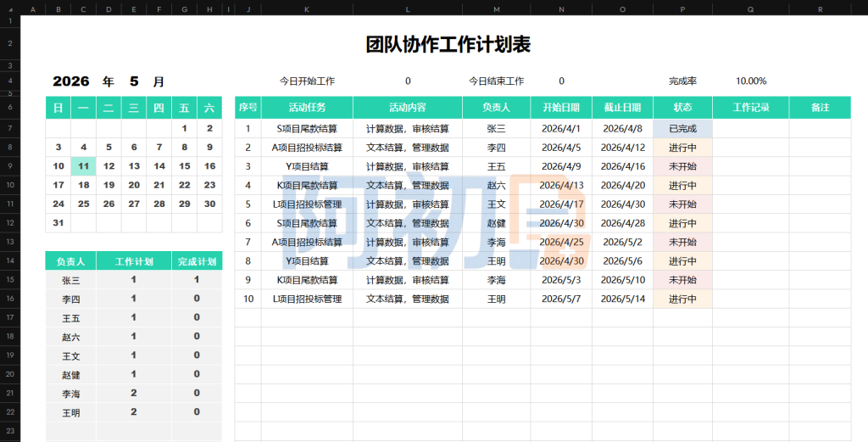Click the 开始日期 header cell
The image size is (868, 442).
coord(561,108)
